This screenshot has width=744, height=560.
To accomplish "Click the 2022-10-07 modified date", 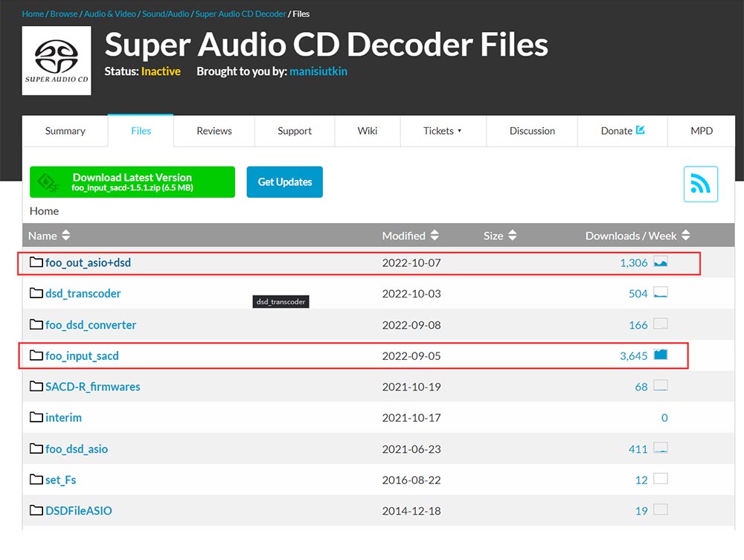I will pyautogui.click(x=411, y=263).
